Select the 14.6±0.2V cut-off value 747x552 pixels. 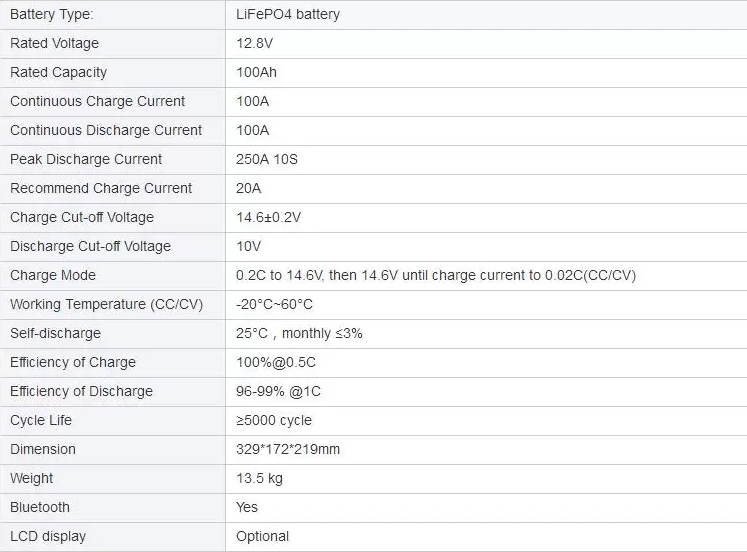(268, 218)
